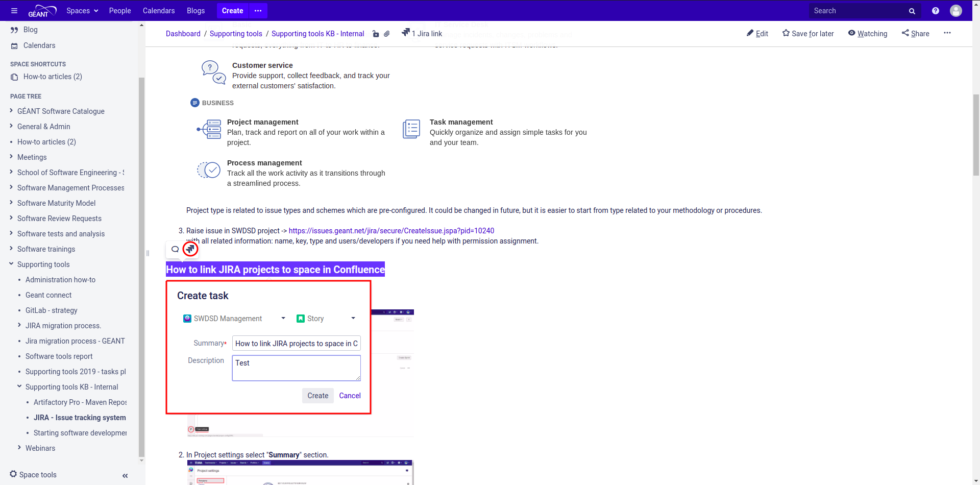This screenshot has height=485, width=980.
Task: Click the Watching eye icon
Action: [852, 33]
